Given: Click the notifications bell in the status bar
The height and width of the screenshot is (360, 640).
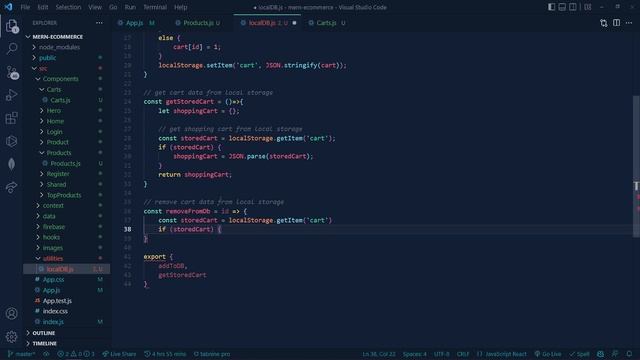Looking at the screenshot, I should click(629, 354).
